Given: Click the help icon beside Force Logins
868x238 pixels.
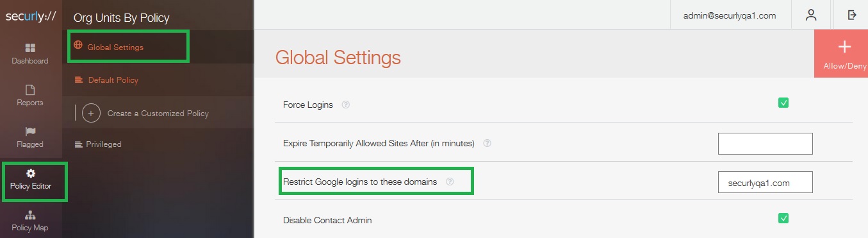Looking at the screenshot, I should click(x=346, y=105).
